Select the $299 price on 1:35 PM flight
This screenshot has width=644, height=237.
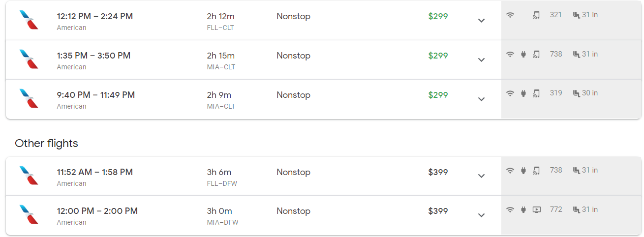point(438,56)
